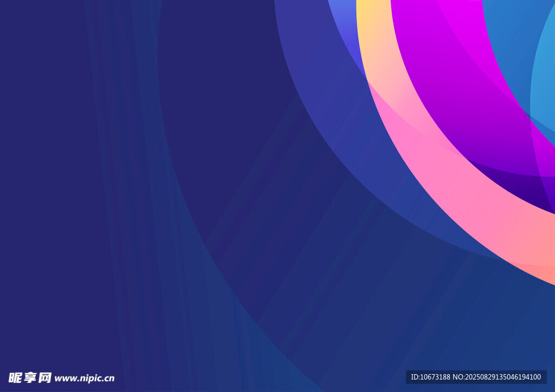This screenshot has width=555, height=392.
Task: Click the ID:10673188 watermark text
Action: click(x=430, y=377)
